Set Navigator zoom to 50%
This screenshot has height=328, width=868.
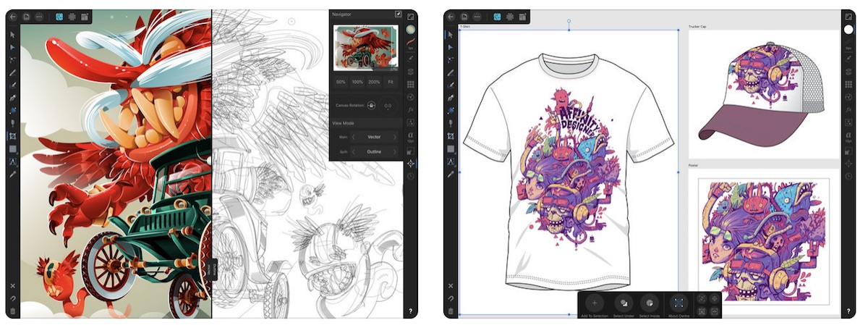pyautogui.click(x=341, y=82)
